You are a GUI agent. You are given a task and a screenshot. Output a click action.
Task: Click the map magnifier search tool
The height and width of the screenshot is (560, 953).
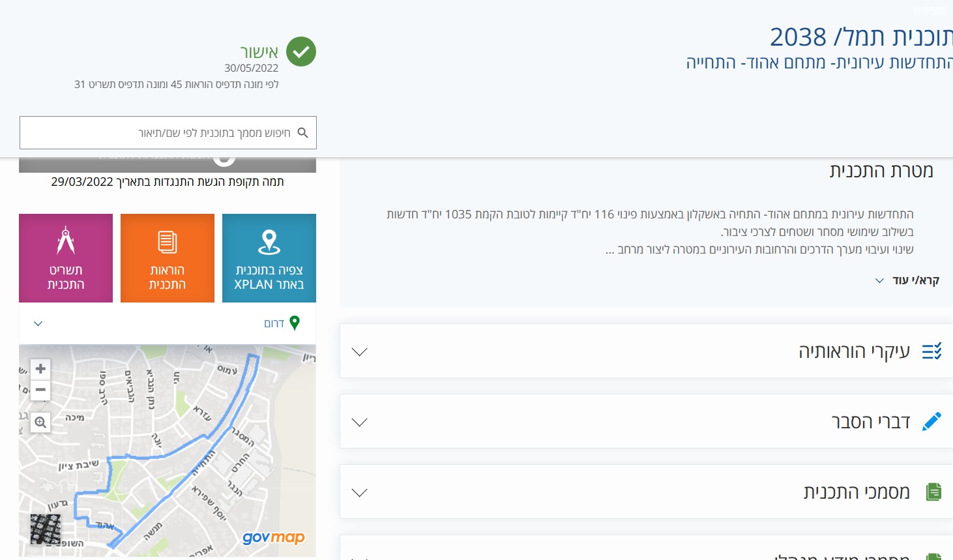[x=40, y=422]
